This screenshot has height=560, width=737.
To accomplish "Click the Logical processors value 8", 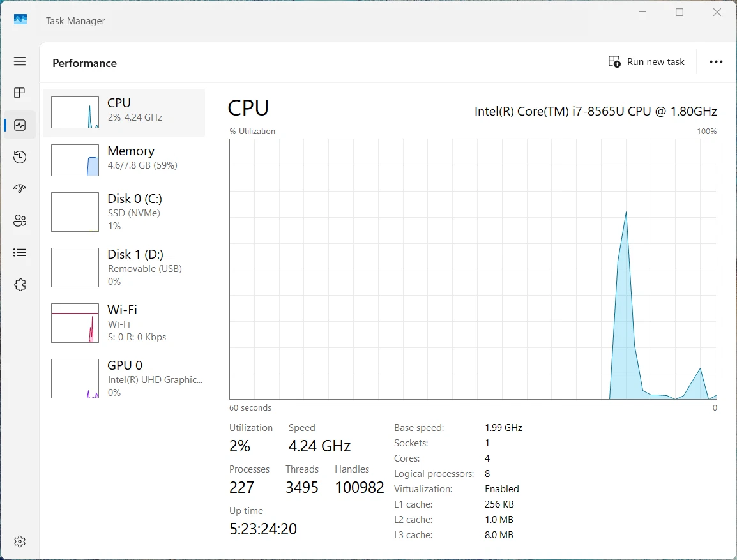I will [x=487, y=474].
